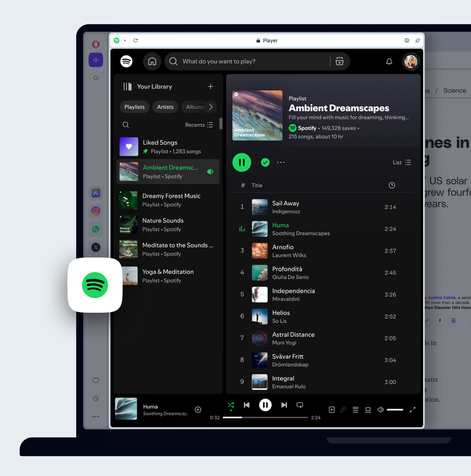This screenshot has height=476, width=471.
Task: Open the queue panel
Action: pyautogui.click(x=355, y=410)
